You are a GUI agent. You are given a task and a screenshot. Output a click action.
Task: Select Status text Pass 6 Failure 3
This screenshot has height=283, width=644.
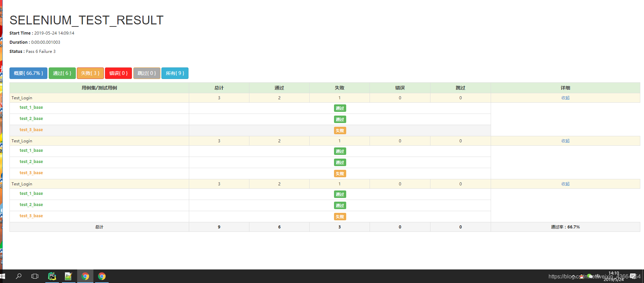tap(41, 52)
